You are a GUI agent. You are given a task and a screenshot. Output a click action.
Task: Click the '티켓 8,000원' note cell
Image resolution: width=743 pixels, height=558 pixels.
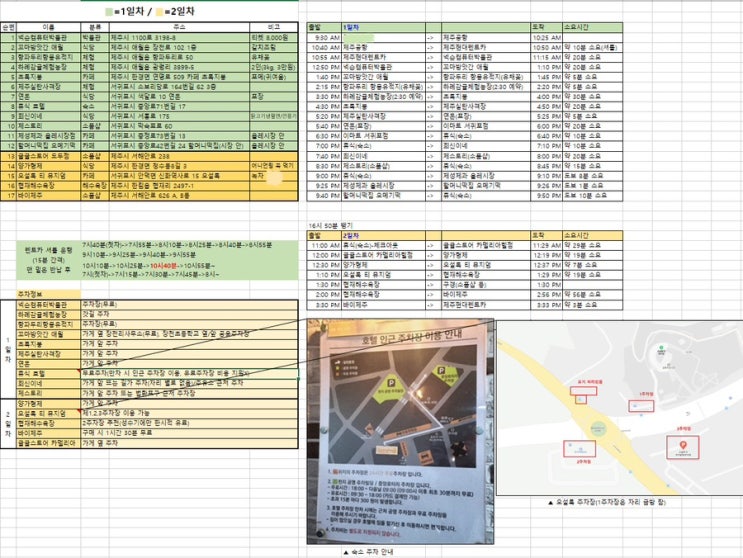(x=273, y=37)
